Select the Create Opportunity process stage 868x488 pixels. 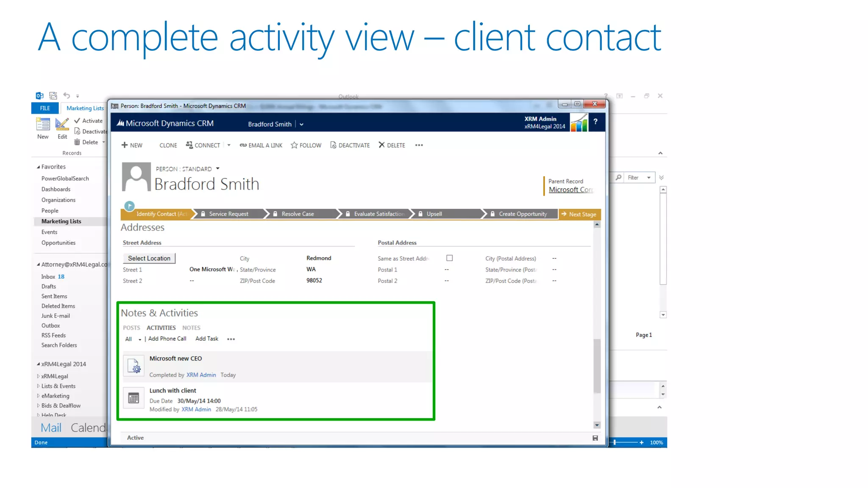pos(523,214)
